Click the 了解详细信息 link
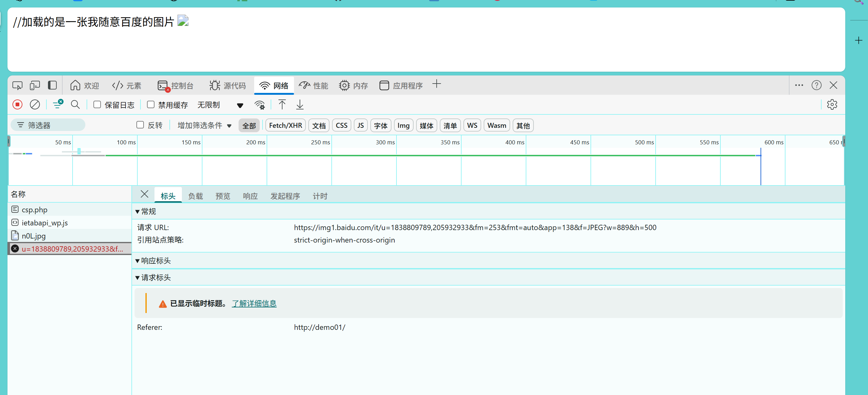The width and height of the screenshot is (868, 395). tap(254, 304)
